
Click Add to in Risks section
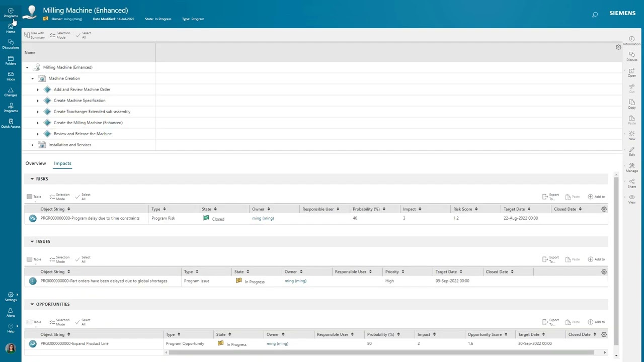[x=596, y=197]
